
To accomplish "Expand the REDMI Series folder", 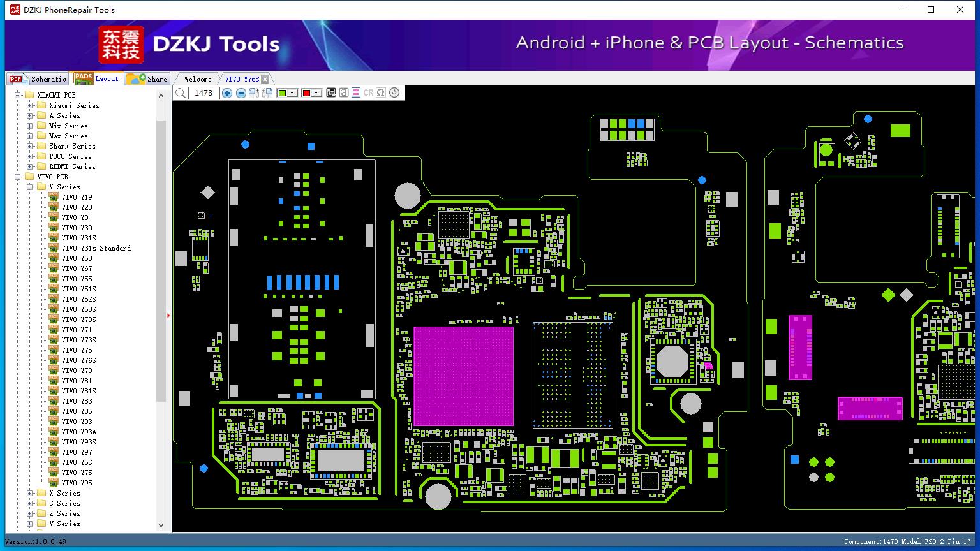I will click(x=30, y=166).
